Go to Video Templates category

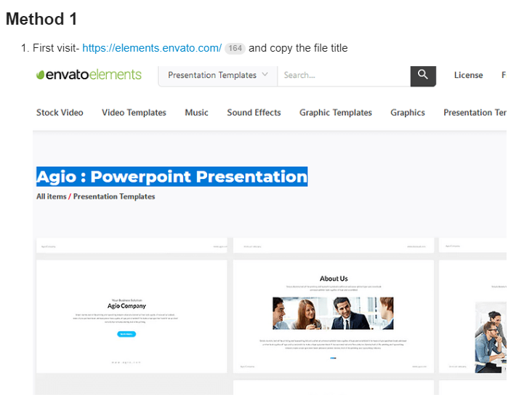(134, 113)
